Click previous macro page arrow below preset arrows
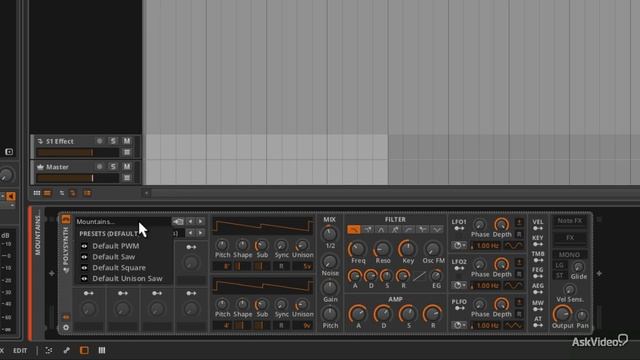640x360 pixels. click(190, 233)
